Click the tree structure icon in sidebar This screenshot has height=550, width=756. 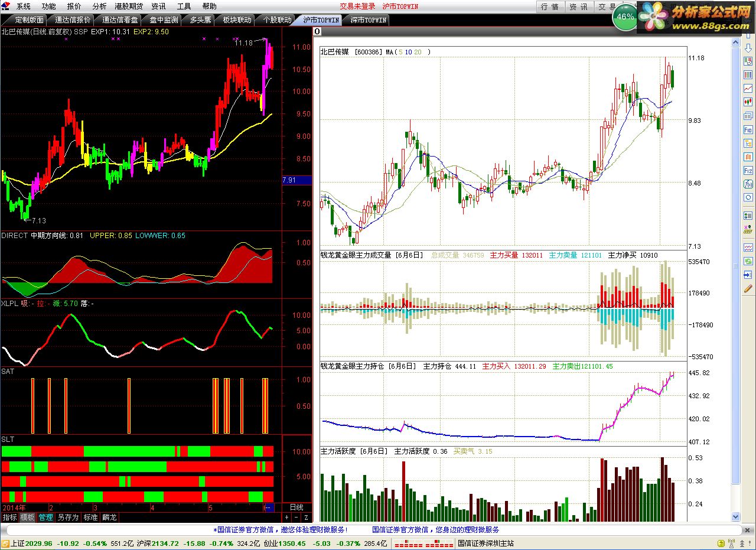point(748,143)
